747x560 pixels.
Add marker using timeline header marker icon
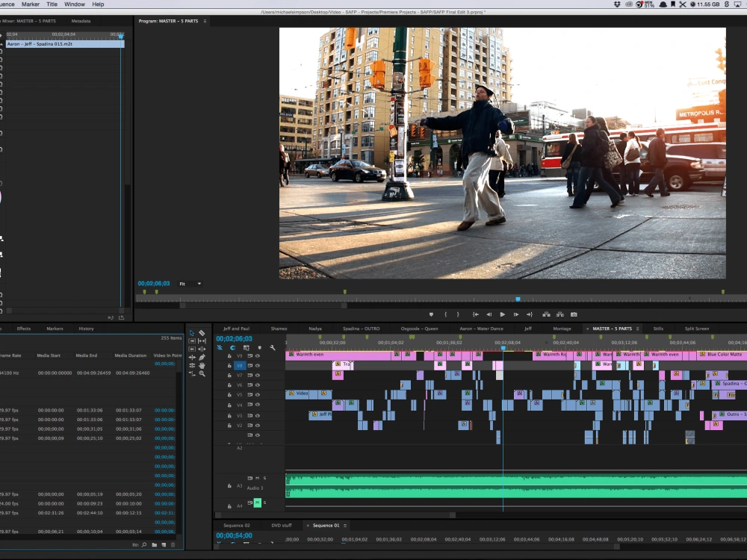(x=260, y=348)
